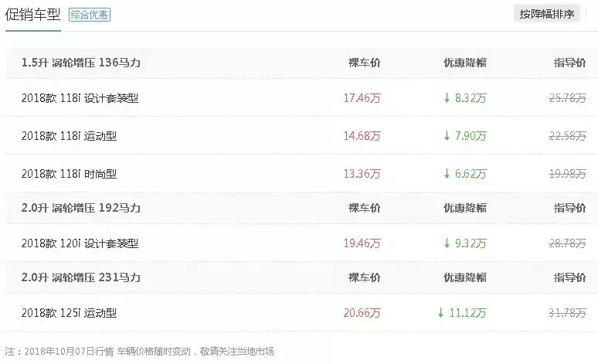This screenshot has height=364, width=598.
Task: Click the green down arrow beside 6.62万
Action: pos(447,174)
